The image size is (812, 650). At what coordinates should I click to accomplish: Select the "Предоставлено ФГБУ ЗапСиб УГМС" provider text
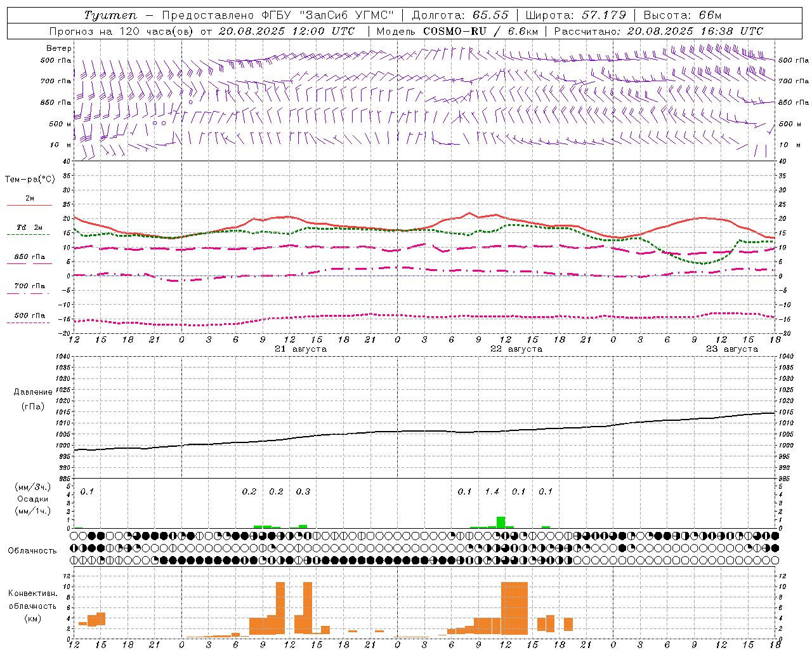coord(278,15)
